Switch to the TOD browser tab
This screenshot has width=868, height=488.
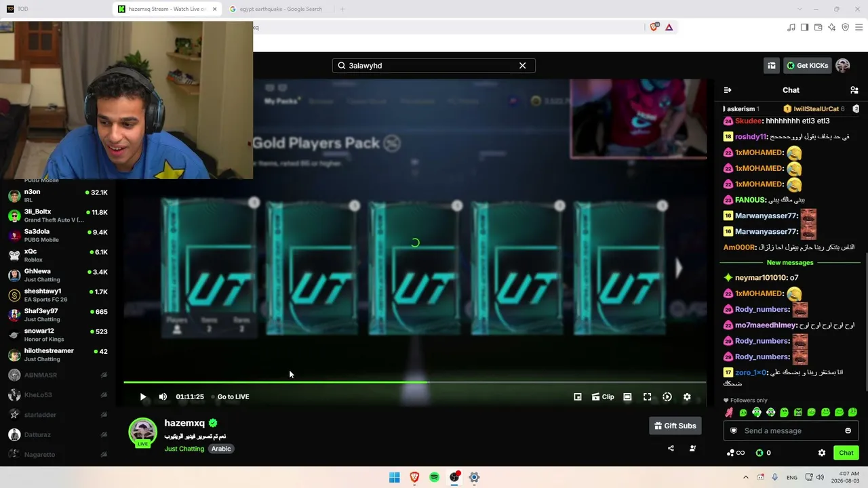point(54,9)
